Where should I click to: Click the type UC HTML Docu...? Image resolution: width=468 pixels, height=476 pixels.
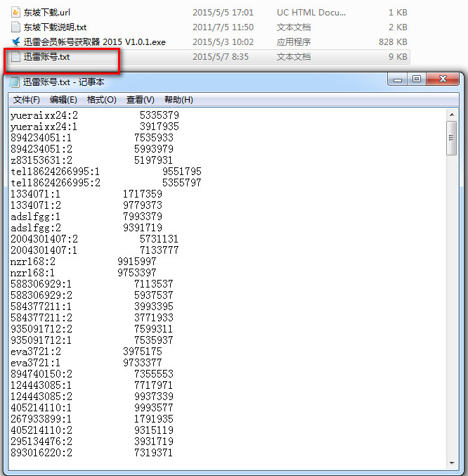click(311, 13)
